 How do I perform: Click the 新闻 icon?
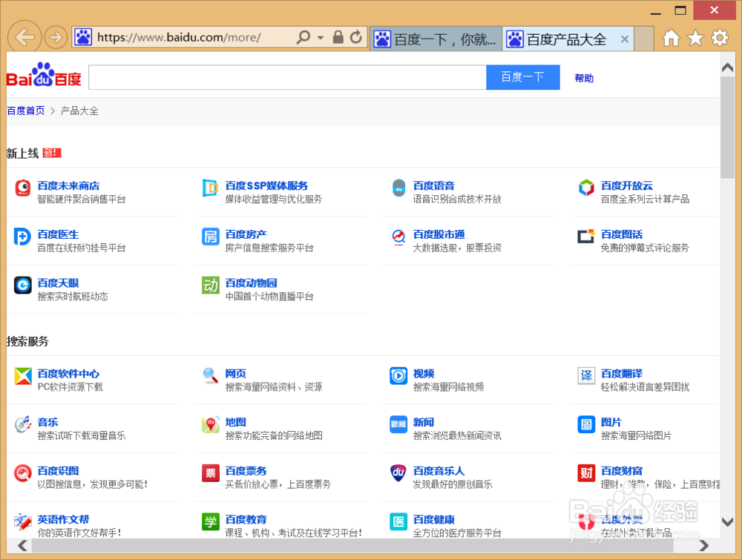398,425
